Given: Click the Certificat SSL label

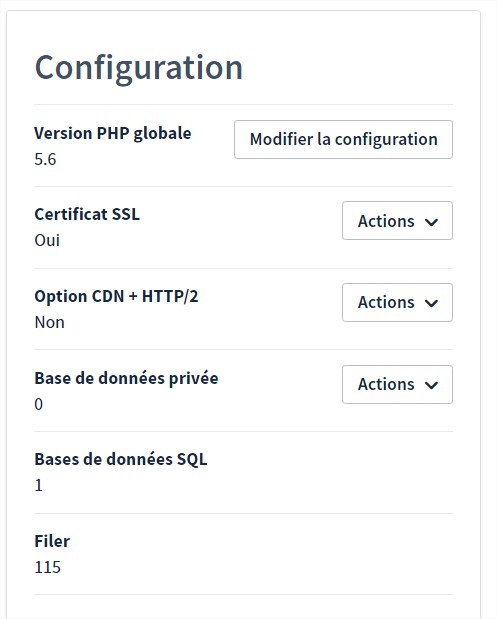Looking at the screenshot, I should pyautogui.click(x=87, y=214).
